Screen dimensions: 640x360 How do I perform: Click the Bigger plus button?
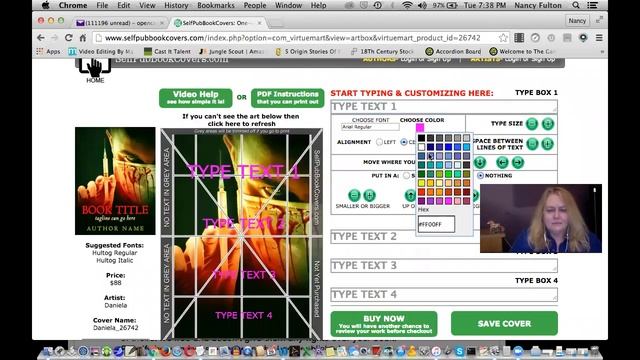(369, 195)
